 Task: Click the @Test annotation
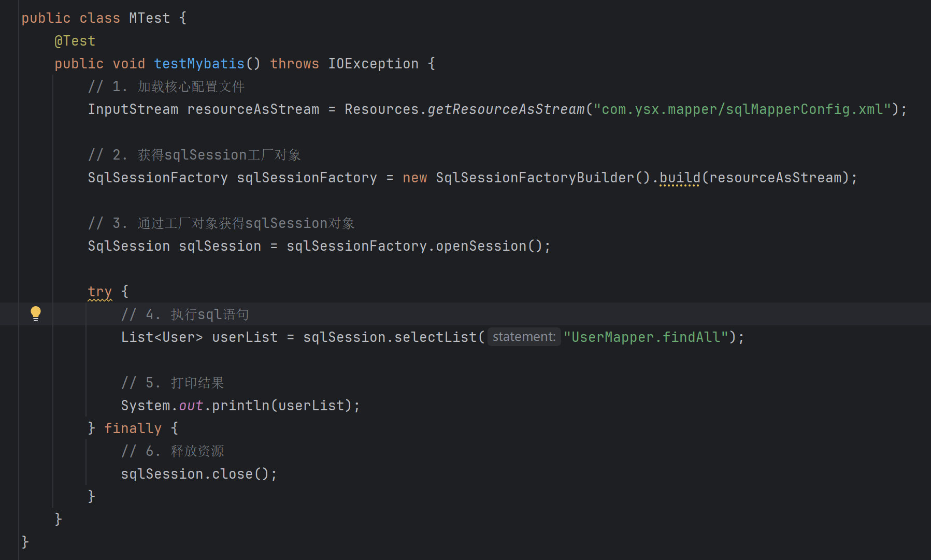click(x=75, y=41)
